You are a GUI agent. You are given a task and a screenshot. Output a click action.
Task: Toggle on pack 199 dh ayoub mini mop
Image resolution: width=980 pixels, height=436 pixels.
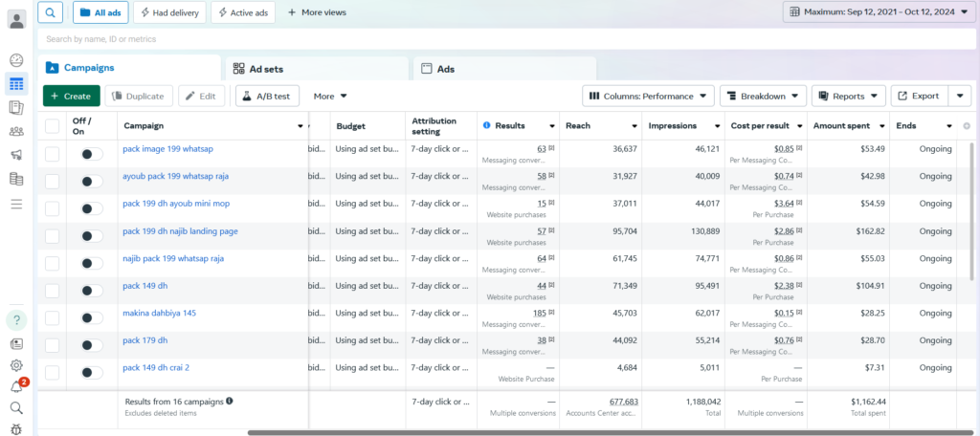[x=92, y=208]
